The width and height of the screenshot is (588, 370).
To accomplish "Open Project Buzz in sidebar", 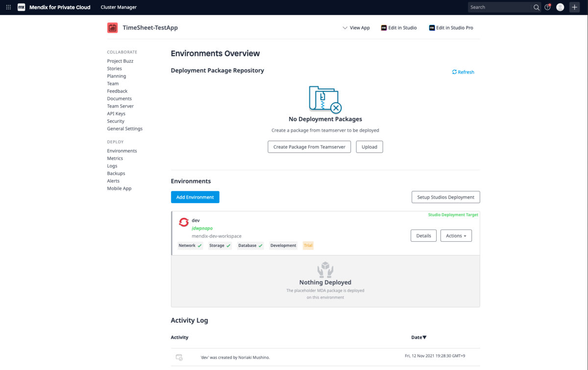I will pyautogui.click(x=120, y=61).
